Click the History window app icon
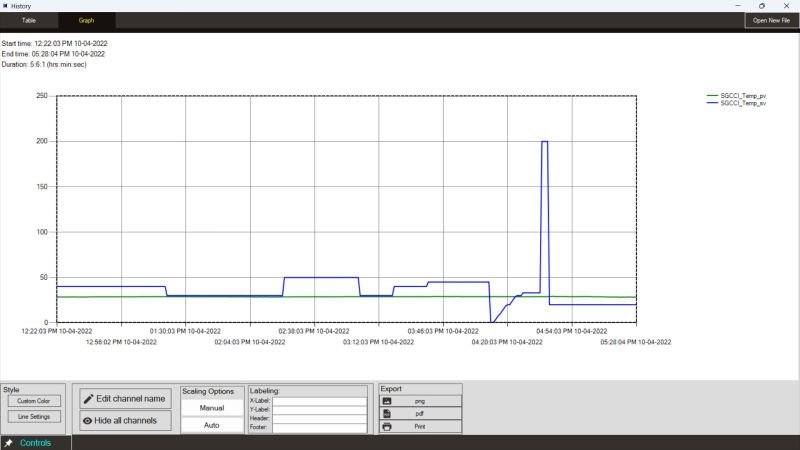This screenshot has height=450, width=800. coord(6,5)
